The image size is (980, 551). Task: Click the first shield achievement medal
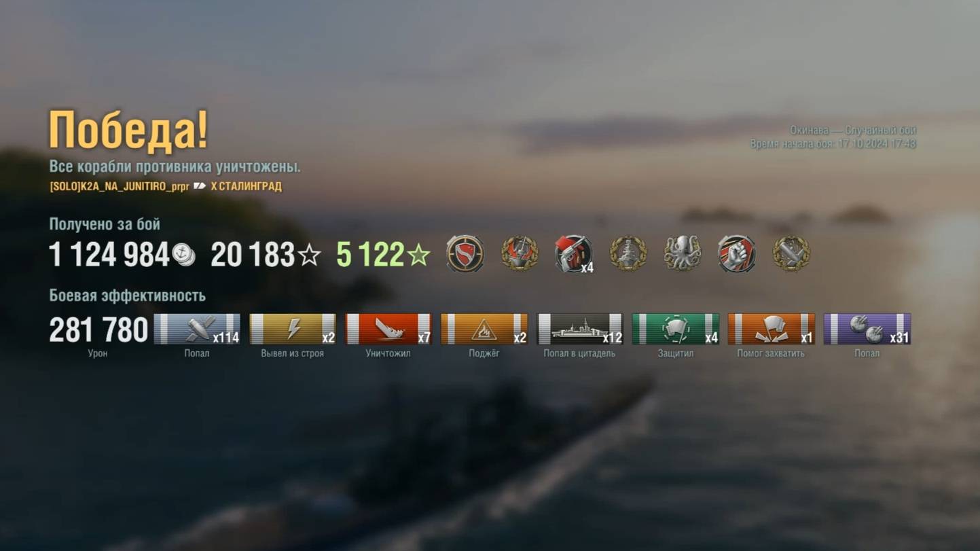click(x=465, y=254)
